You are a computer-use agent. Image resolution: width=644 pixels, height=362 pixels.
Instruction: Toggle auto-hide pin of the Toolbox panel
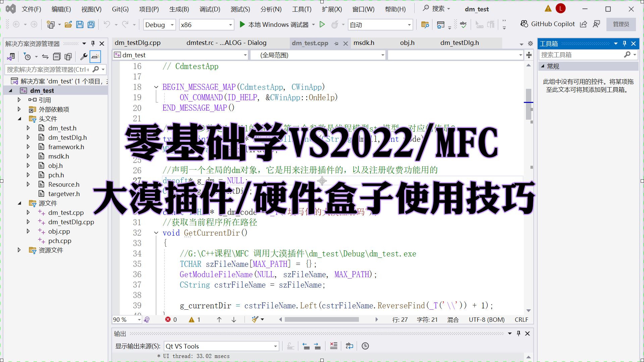(625, 44)
